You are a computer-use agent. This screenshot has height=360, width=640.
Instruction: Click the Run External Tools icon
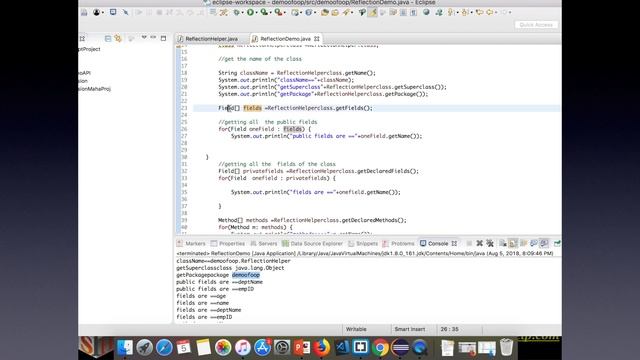(278, 12)
